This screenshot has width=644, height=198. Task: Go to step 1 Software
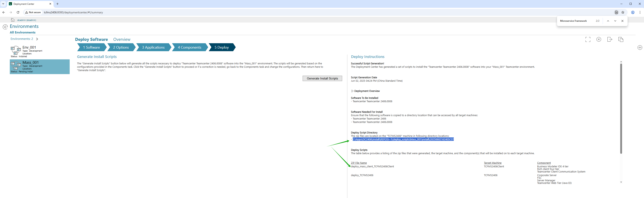(x=91, y=47)
